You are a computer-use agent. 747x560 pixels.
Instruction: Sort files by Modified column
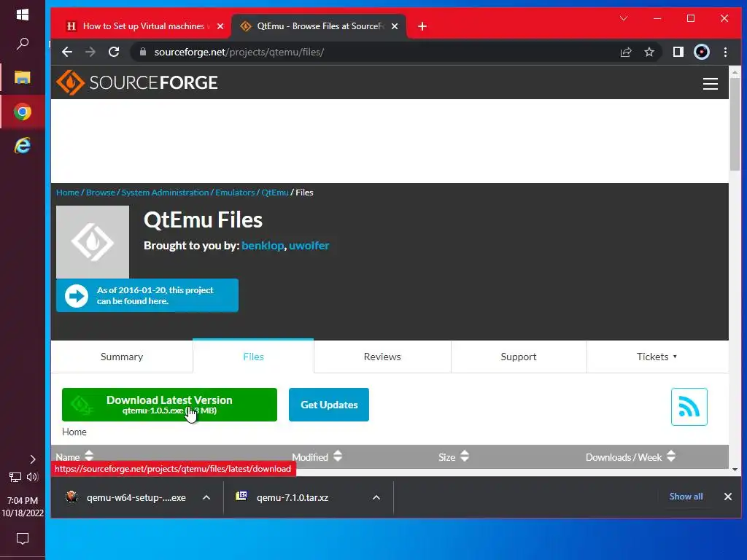(317, 457)
